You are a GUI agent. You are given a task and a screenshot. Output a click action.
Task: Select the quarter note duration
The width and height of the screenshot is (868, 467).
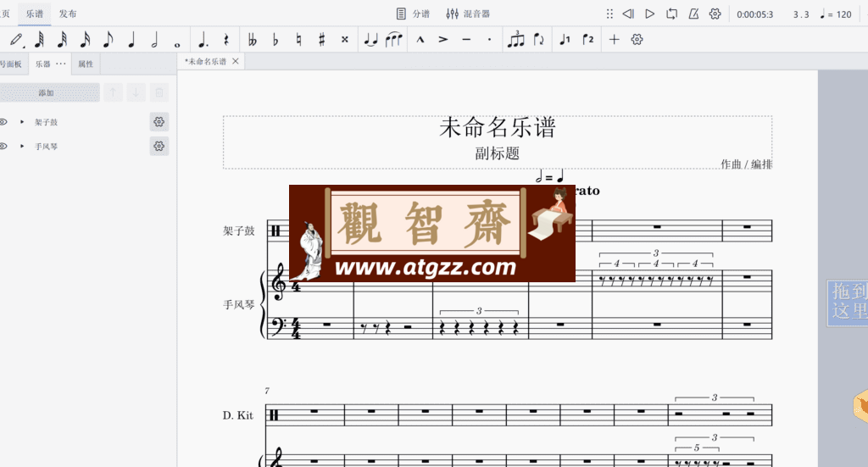[131, 40]
